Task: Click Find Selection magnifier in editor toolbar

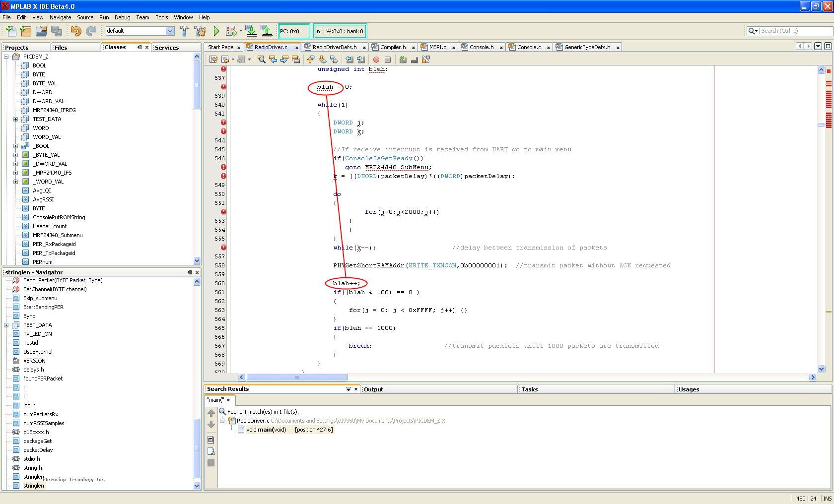Action: click(261, 60)
